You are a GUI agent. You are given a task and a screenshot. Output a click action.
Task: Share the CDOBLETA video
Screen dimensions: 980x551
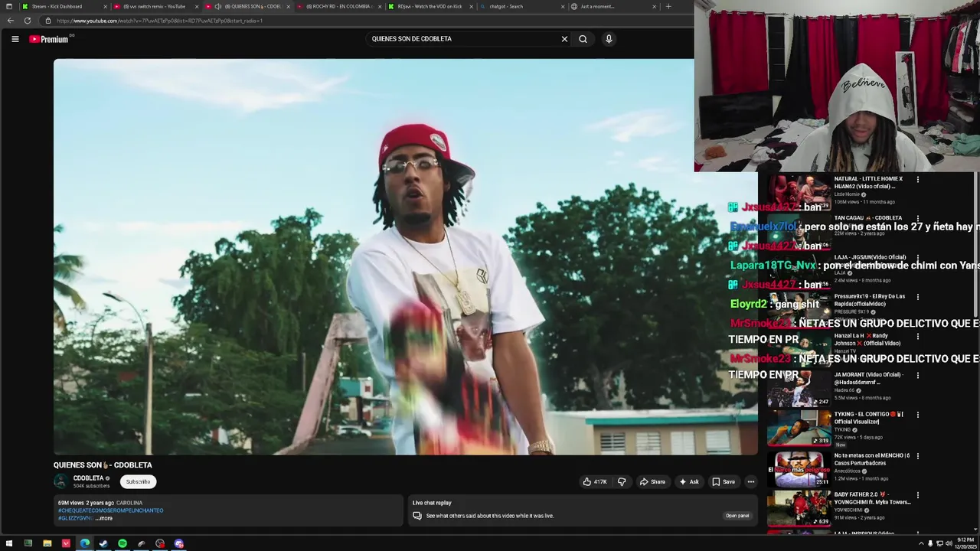coord(652,481)
